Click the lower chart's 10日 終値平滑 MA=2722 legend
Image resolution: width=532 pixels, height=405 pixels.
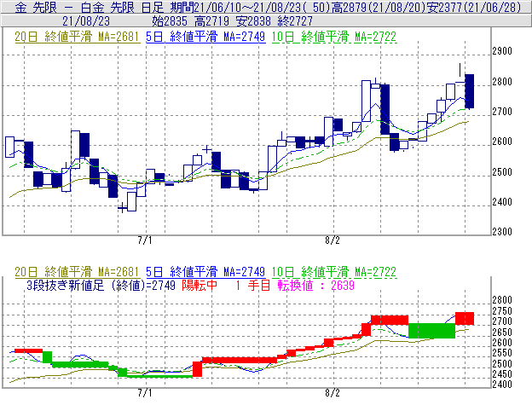[334, 272]
